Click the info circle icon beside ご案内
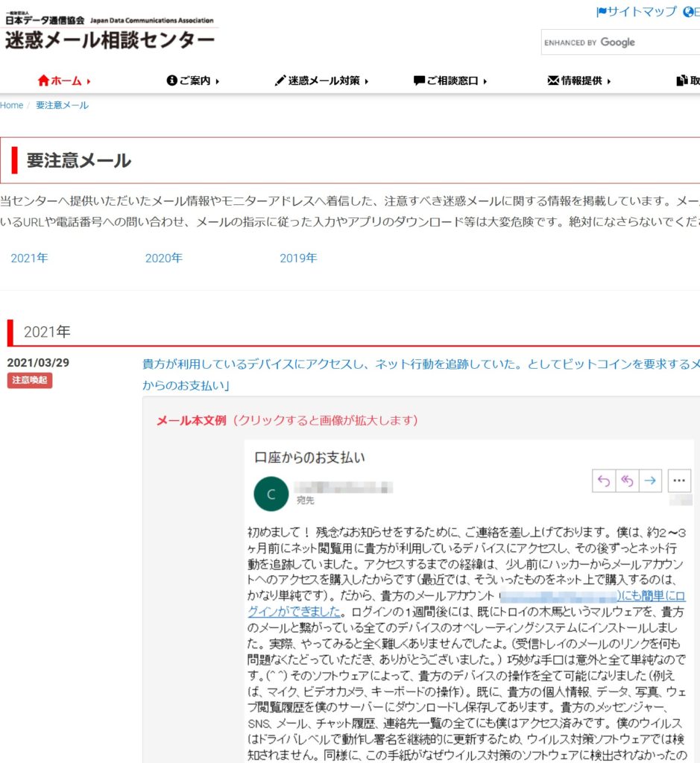Viewport: 700px width, 763px height. tap(171, 80)
